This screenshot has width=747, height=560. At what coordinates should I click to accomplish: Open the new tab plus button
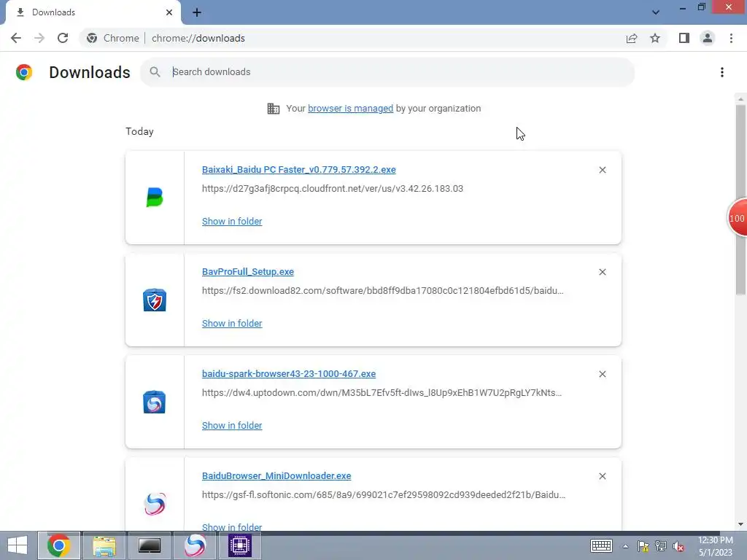[197, 12]
